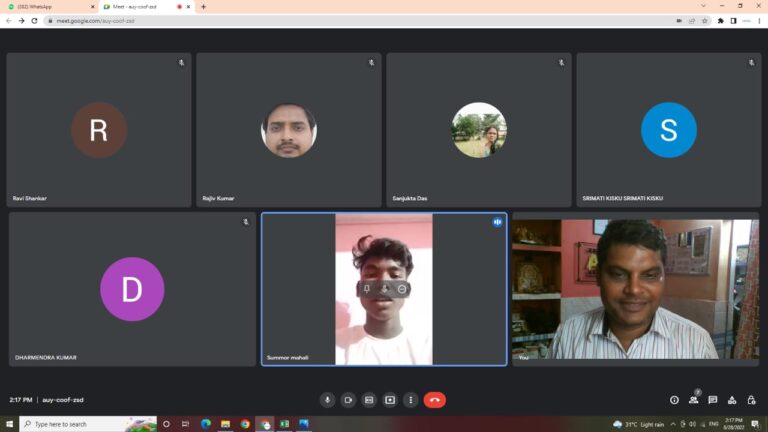Open Chrome's three-dot menu
Viewport: 768px width, 432px height.
pyautogui.click(x=759, y=20)
